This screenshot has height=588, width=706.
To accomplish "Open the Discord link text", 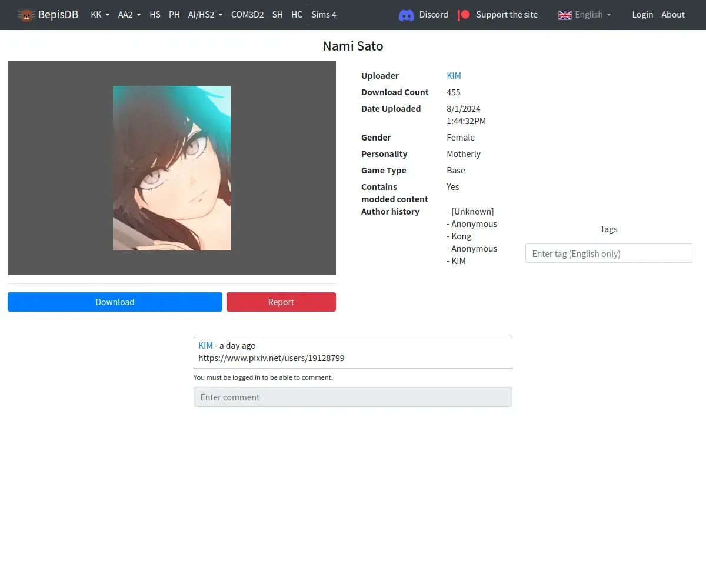I will coord(434,15).
